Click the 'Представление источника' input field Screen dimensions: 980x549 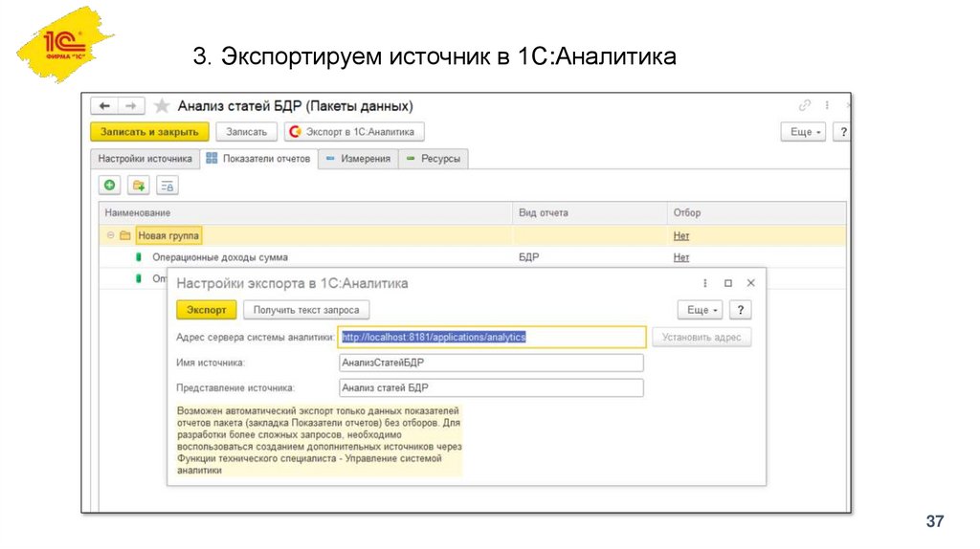pyautogui.click(x=491, y=388)
